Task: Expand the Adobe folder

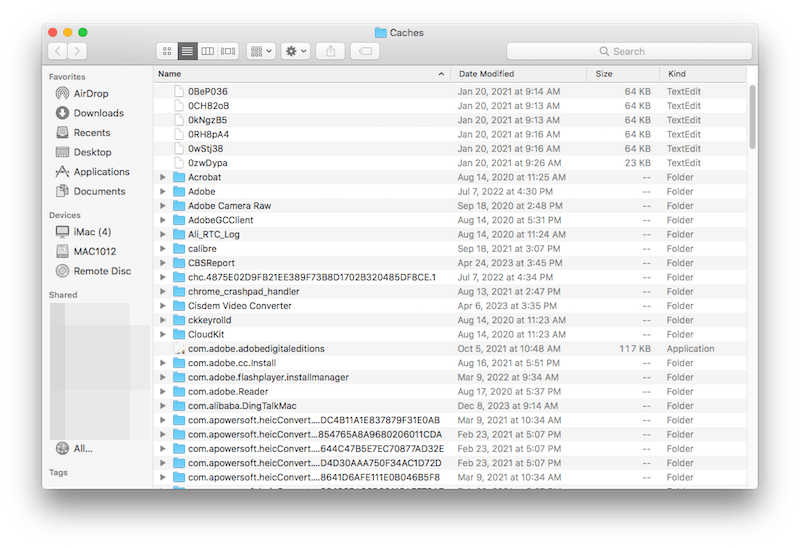Action: click(163, 191)
